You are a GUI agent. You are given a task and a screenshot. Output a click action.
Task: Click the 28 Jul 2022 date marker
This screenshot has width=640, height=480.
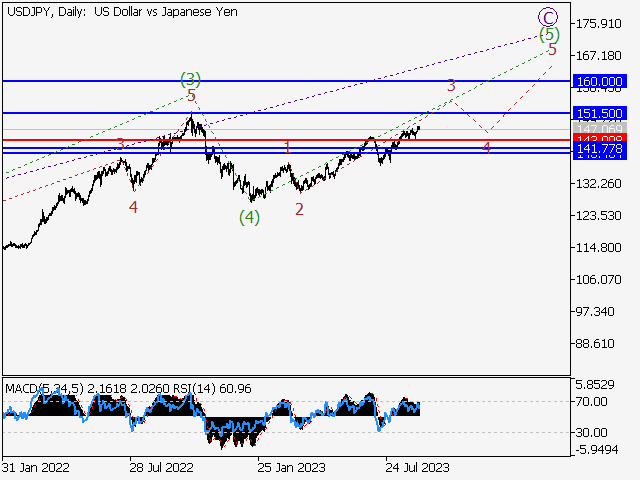[160, 467]
